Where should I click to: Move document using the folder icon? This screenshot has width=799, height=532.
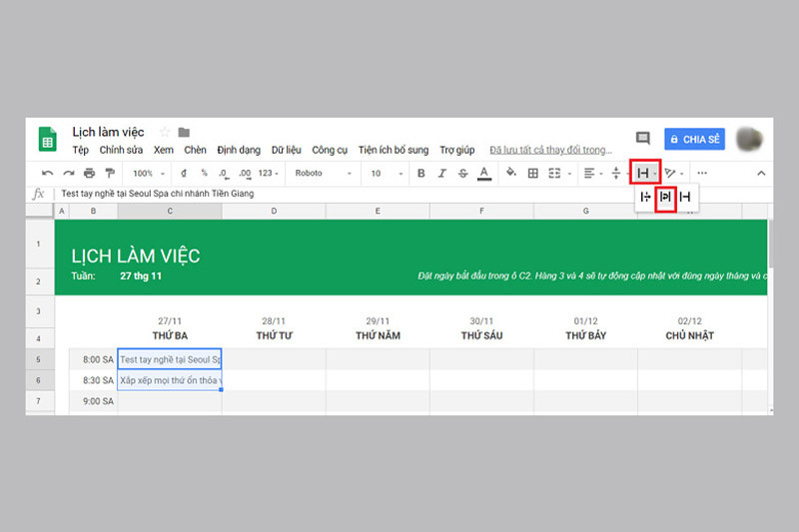(184, 133)
